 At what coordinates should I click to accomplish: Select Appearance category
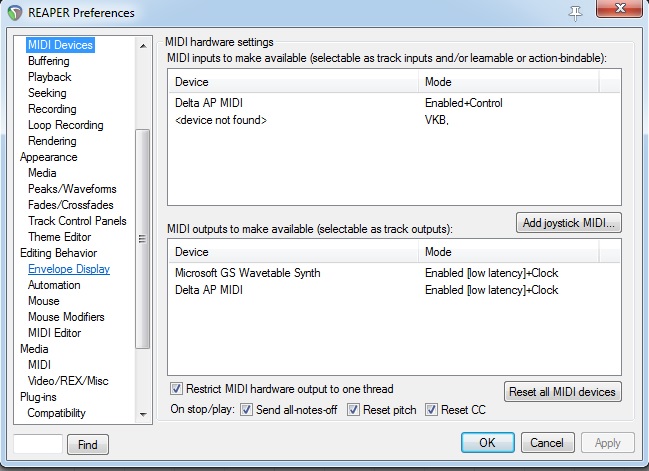coord(49,157)
